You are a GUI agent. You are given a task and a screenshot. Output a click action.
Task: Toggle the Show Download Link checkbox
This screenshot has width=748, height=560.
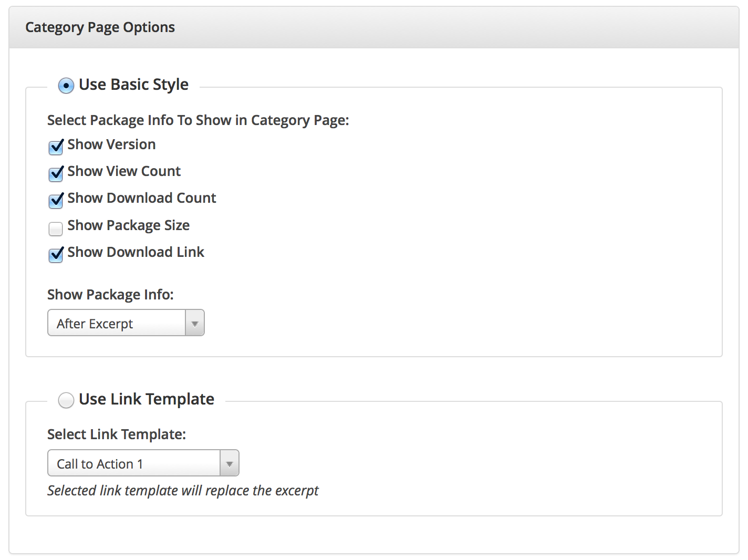(x=56, y=255)
